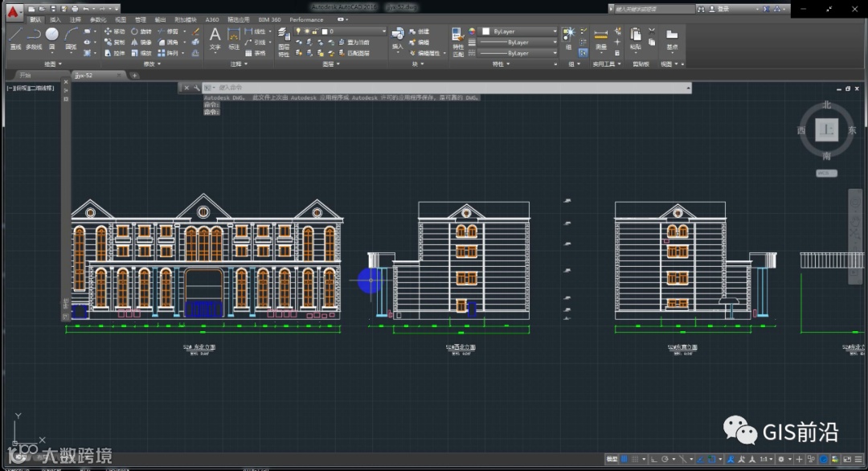
Task: Expand the layer selection dropdown
Action: click(383, 31)
